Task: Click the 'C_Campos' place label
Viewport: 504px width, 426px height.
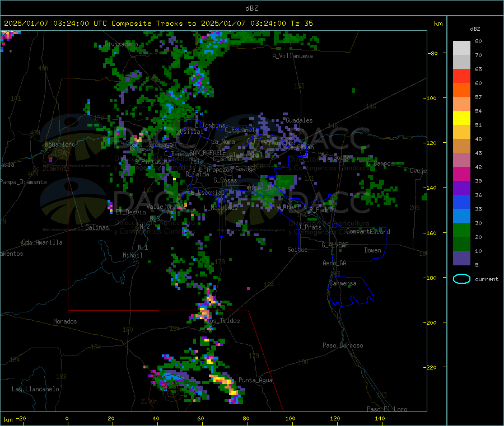Action: [380, 164]
